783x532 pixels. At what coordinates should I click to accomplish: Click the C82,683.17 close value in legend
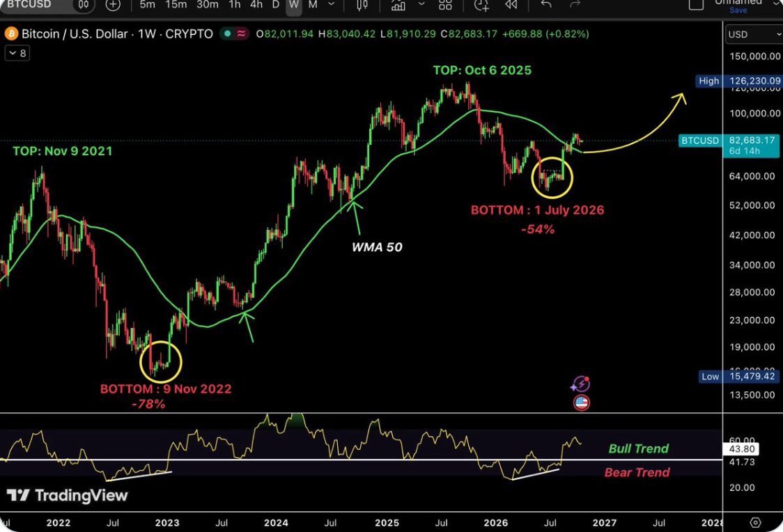click(468, 34)
